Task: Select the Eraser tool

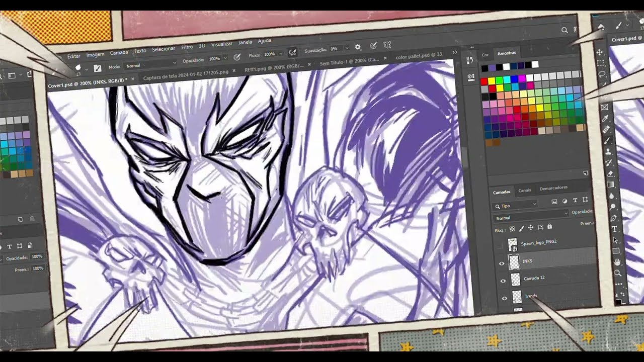Action: [610, 173]
